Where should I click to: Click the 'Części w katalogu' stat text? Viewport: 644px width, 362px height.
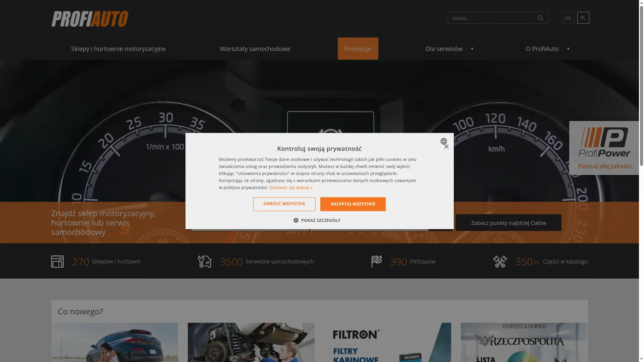pos(565,261)
